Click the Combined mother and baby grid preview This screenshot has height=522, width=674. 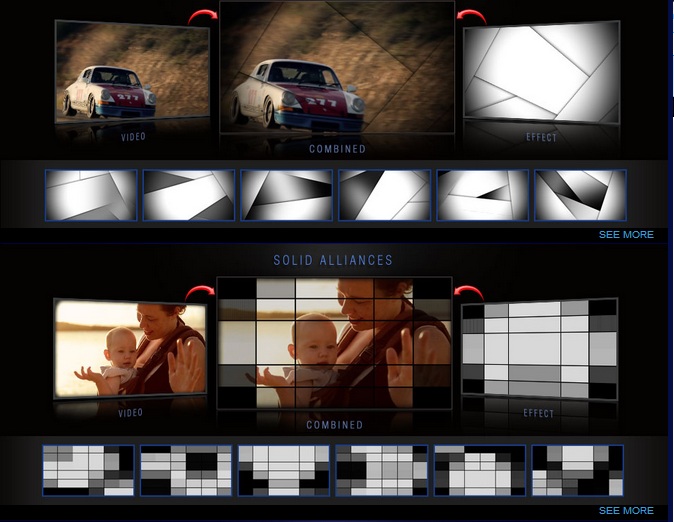pos(335,343)
